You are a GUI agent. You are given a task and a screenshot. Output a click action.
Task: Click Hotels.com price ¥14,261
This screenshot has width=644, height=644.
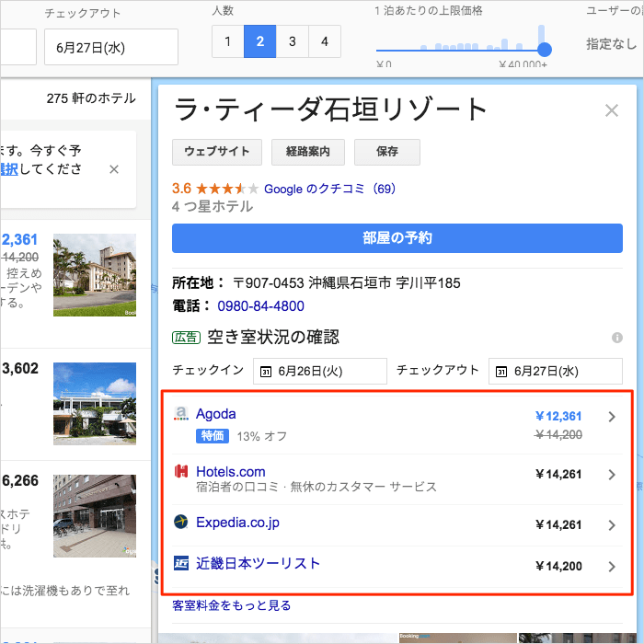point(558,475)
